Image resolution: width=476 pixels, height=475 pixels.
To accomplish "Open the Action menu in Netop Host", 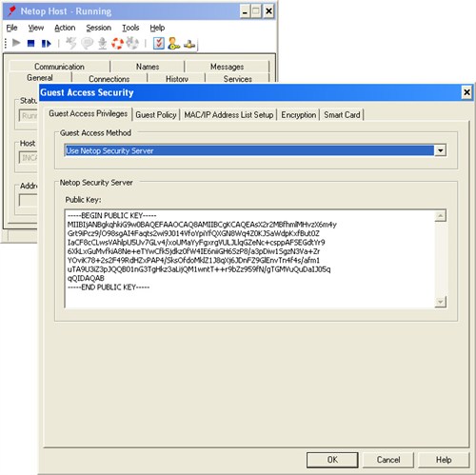I will [x=65, y=28].
